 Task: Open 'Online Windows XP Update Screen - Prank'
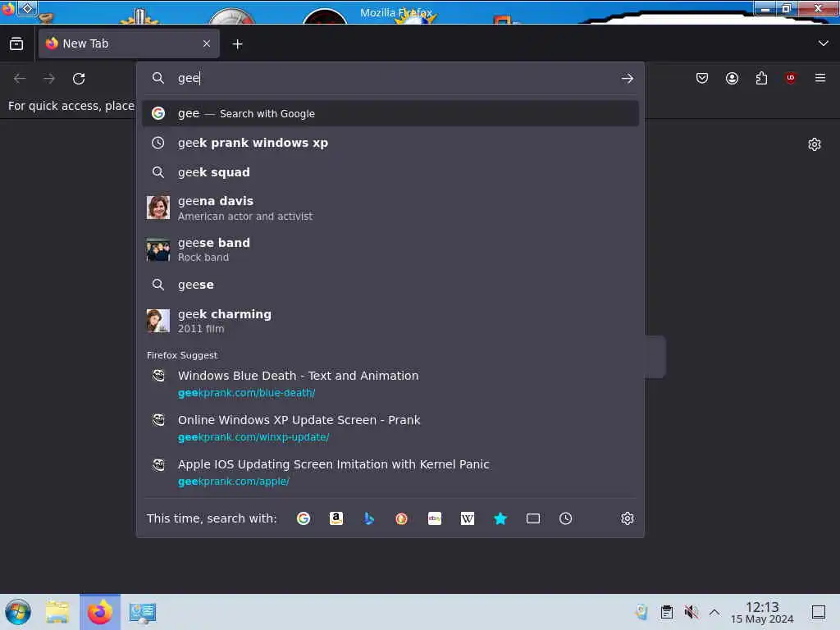click(x=390, y=428)
